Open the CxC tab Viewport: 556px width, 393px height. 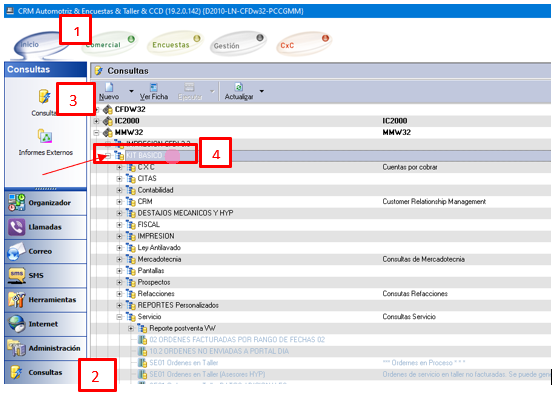pos(304,43)
